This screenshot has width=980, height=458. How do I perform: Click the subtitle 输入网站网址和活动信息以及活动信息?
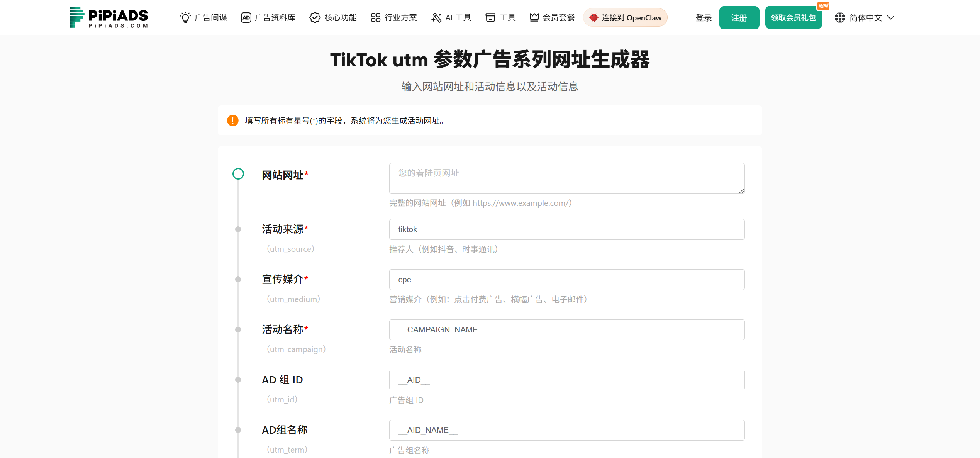tap(490, 87)
